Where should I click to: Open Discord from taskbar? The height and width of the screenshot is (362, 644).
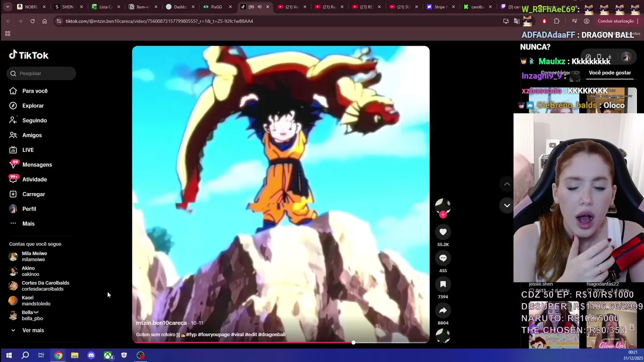point(91,355)
